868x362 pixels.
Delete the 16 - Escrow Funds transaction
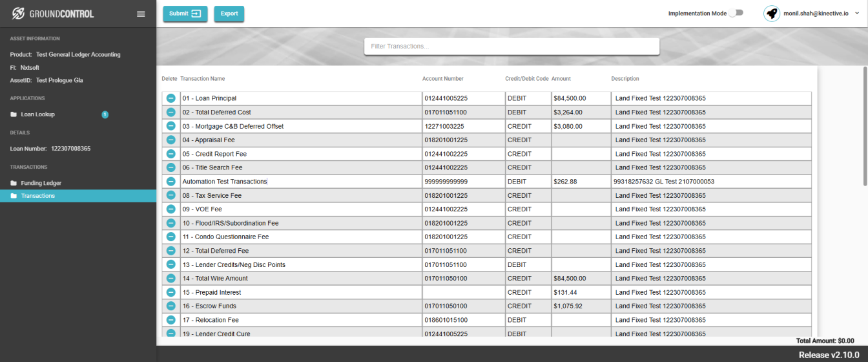171,306
